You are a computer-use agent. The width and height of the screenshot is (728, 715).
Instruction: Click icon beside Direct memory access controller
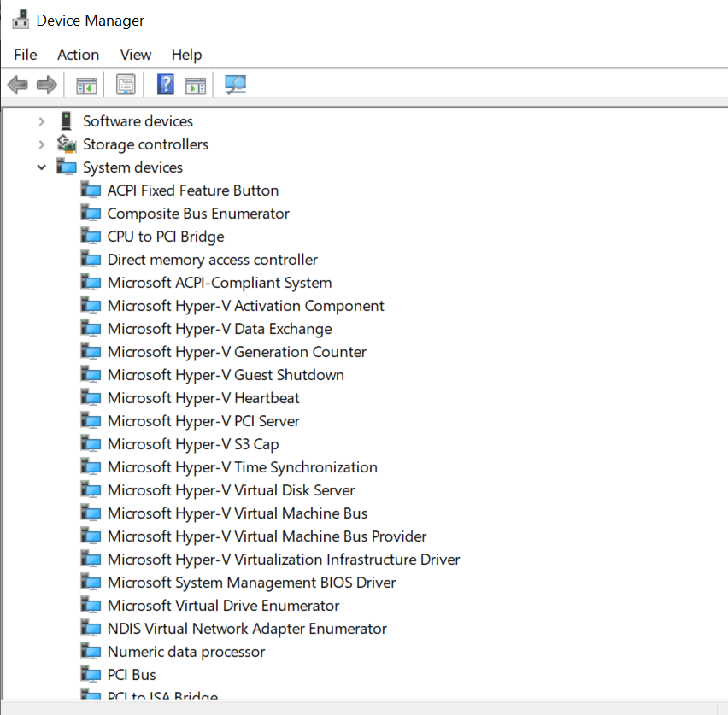[91, 259]
